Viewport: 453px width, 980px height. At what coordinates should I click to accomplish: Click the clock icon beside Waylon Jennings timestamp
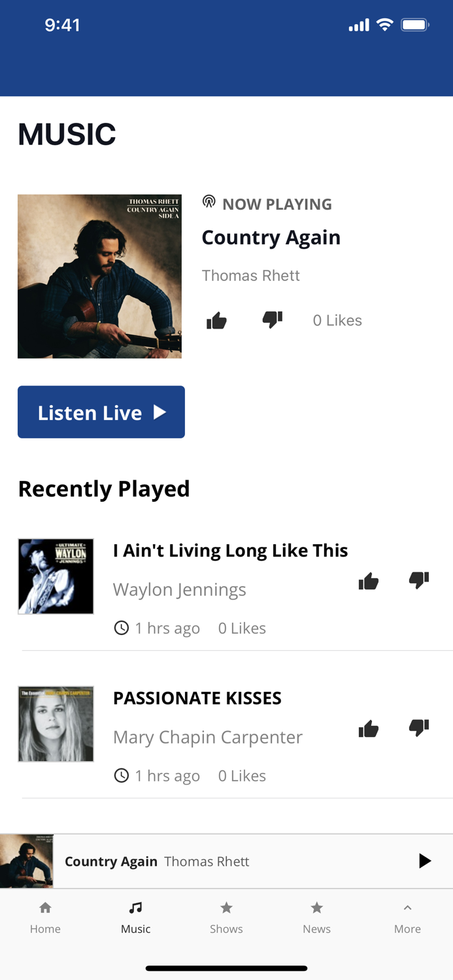click(122, 627)
